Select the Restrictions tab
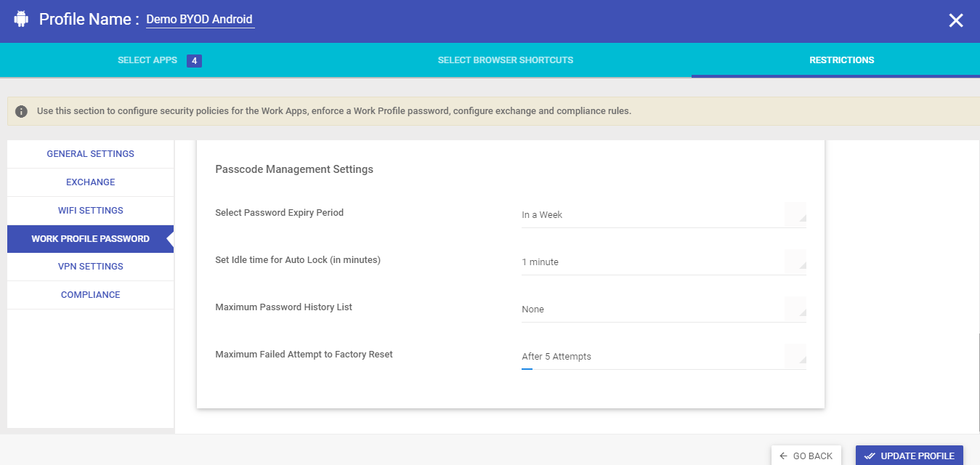 [842, 60]
